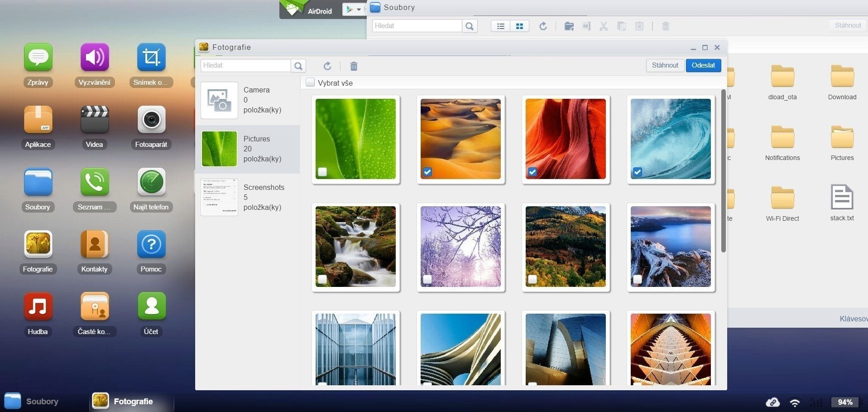The image size is (868, 412).
Task: Open the Fotografie desktop icon
Action: [x=38, y=244]
